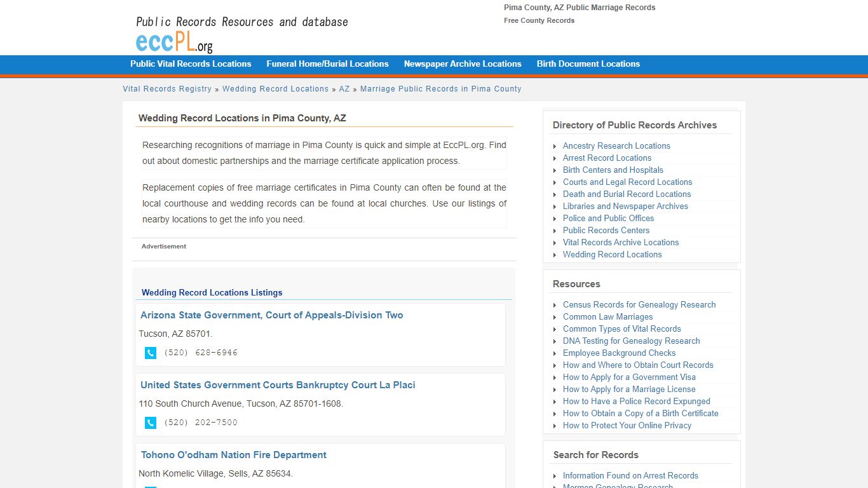Click address 110 South Church Avenue, Tucson
The width and height of the screenshot is (868, 488).
[241, 403]
